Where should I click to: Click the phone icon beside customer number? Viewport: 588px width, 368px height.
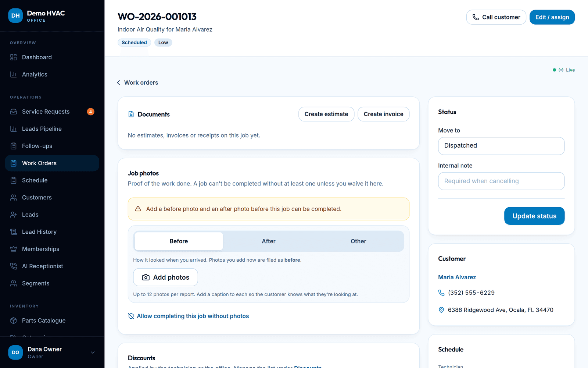441,293
